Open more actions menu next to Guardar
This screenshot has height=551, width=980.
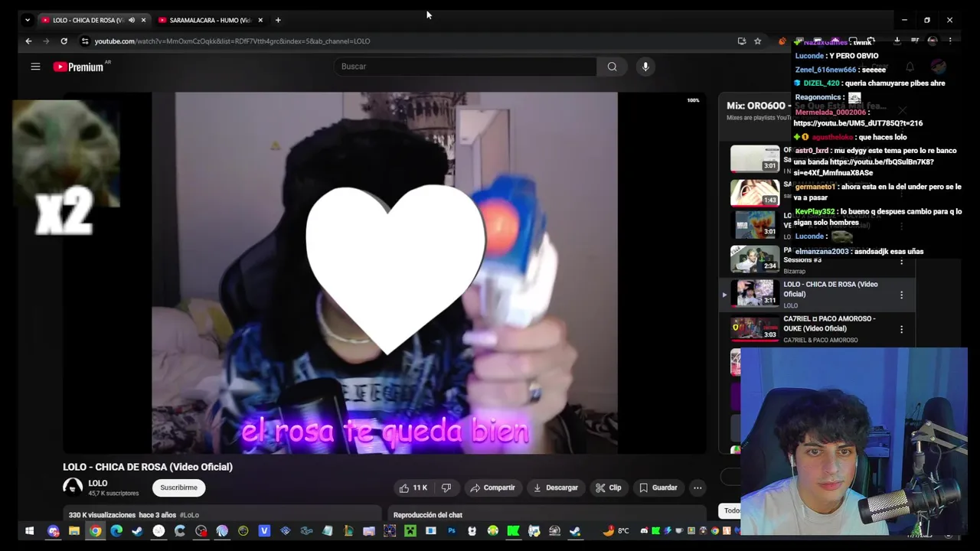click(697, 487)
